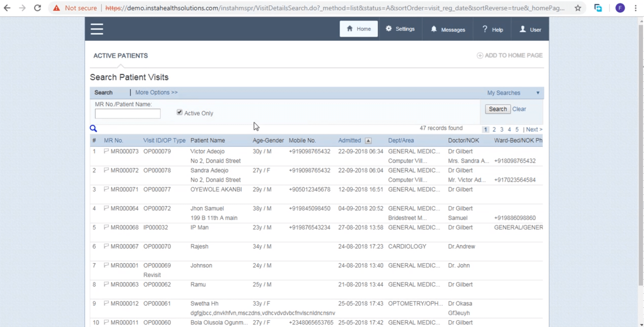Go to results page 5
The height and width of the screenshot is (327, 644).
click(517, 130)
